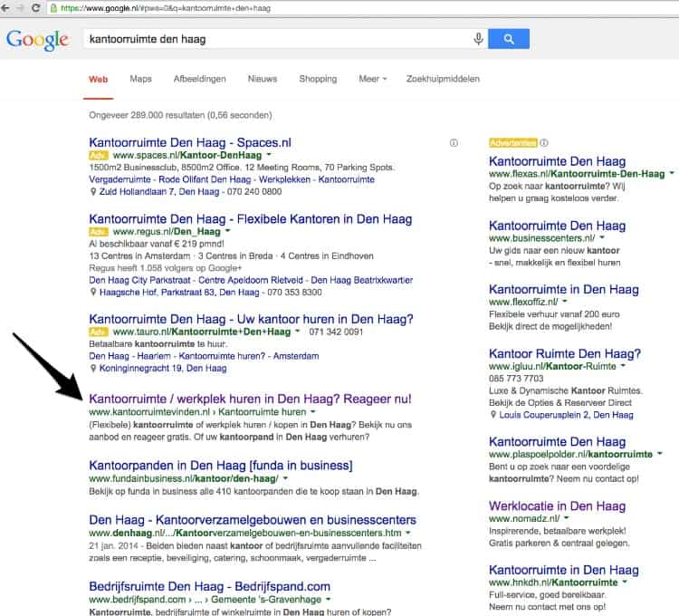Click the Rode Olifant Den Haag sitelink

click(205, 179)
